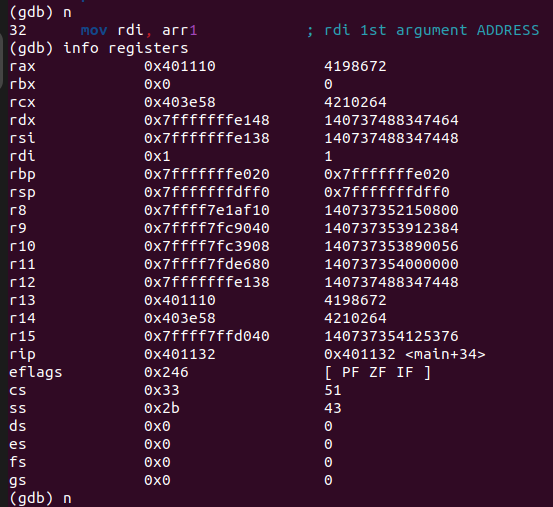
Task: Click the rsp register name
Action: 22,193
